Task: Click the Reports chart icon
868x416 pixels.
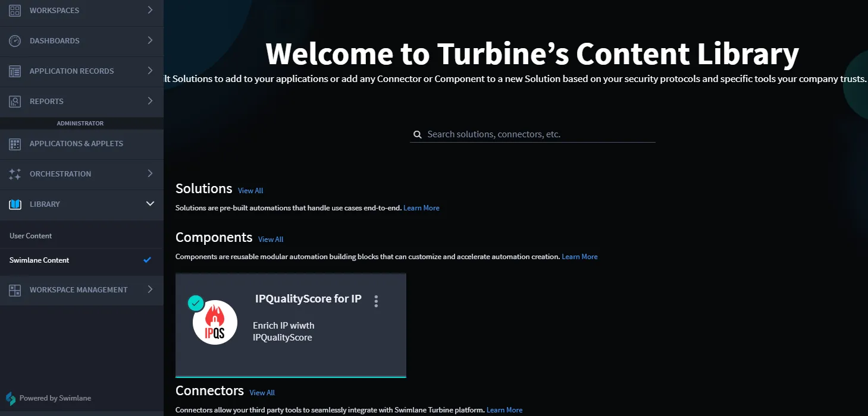Action: [15, 101]
